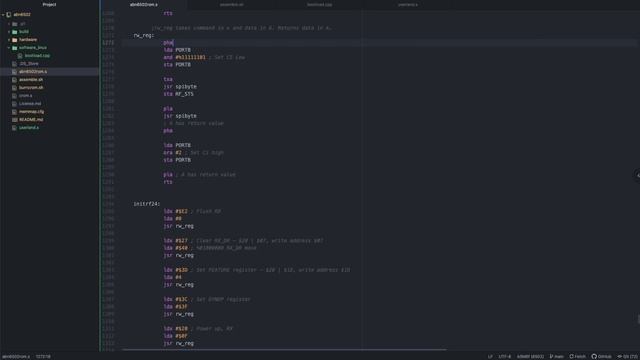Image resolution: width=640 pixels, height=360 pixels.
Task: Select .DS_Store in the project tree
Action: click(x=29, y=64)
